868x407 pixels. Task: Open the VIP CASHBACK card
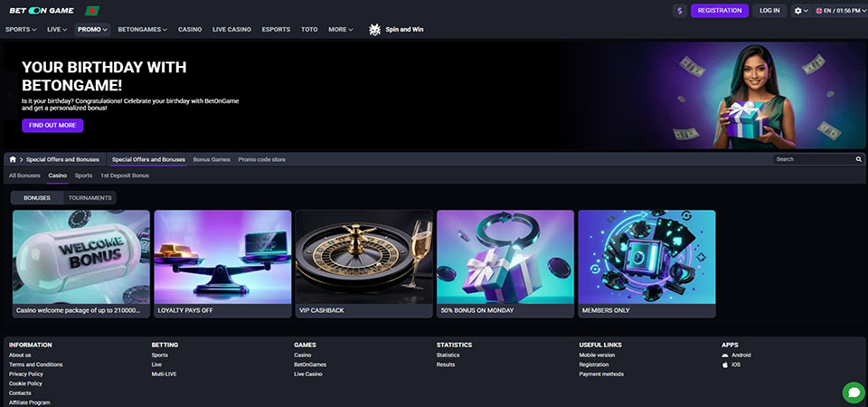point(364,263)
